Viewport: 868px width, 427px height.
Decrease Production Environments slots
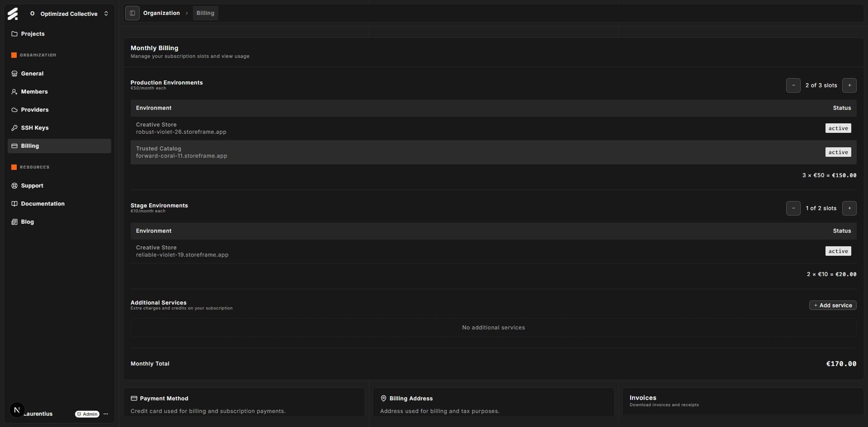pos(793,85)
